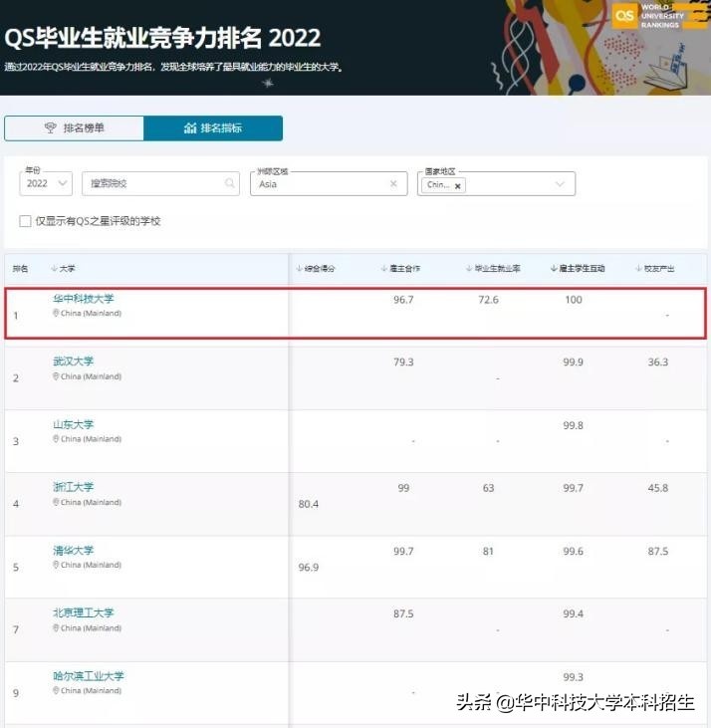Click location pin under 浙江大学

[56, 502]
